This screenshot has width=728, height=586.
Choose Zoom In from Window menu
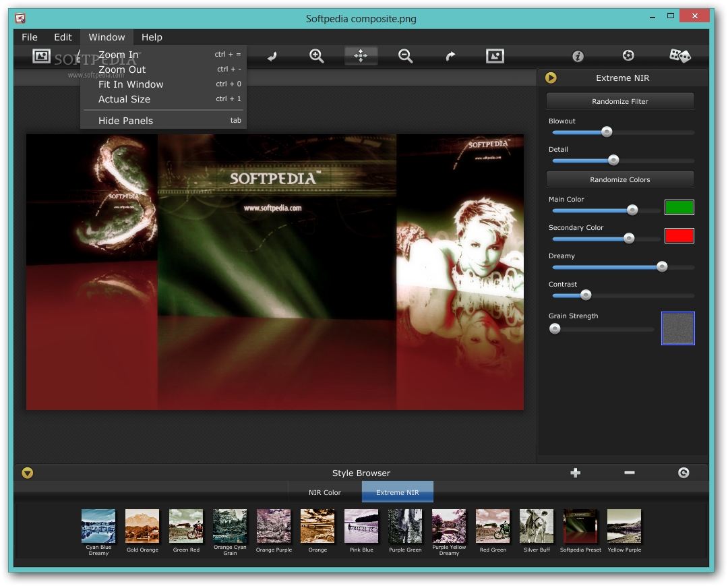[x=163, y=55]
